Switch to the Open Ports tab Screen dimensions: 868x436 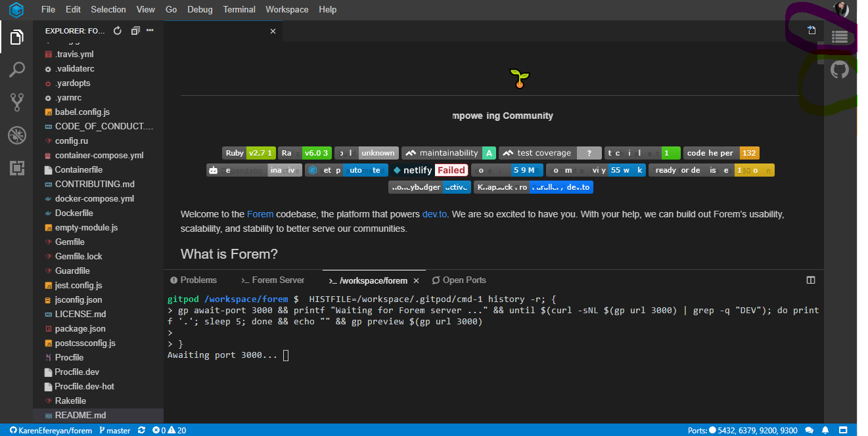click(x=459, y=280)
